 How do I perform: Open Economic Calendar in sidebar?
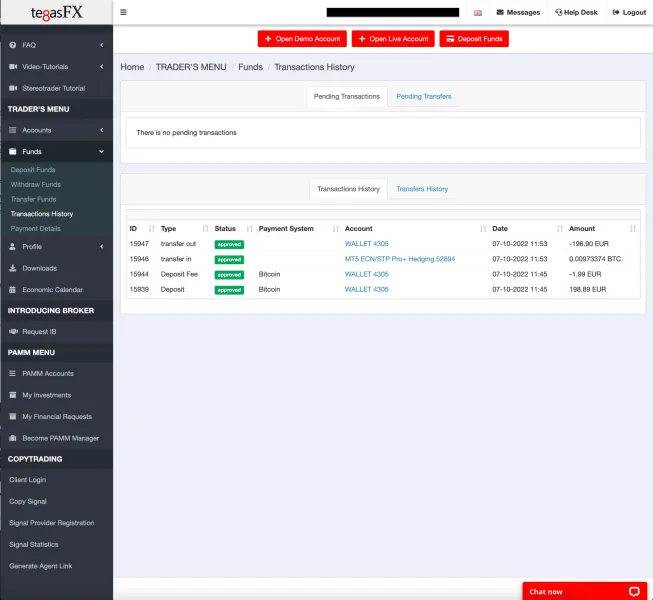click(52, 290)
